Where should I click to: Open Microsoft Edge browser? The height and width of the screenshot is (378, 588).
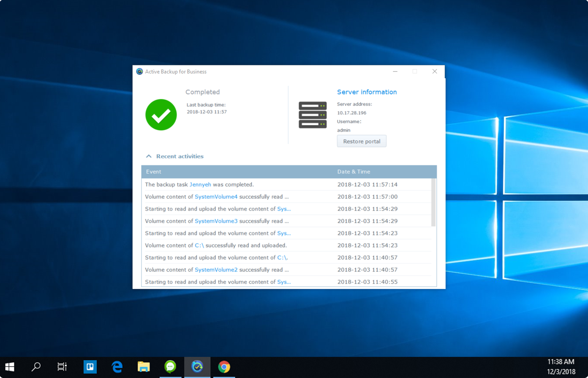pos(117,367)
